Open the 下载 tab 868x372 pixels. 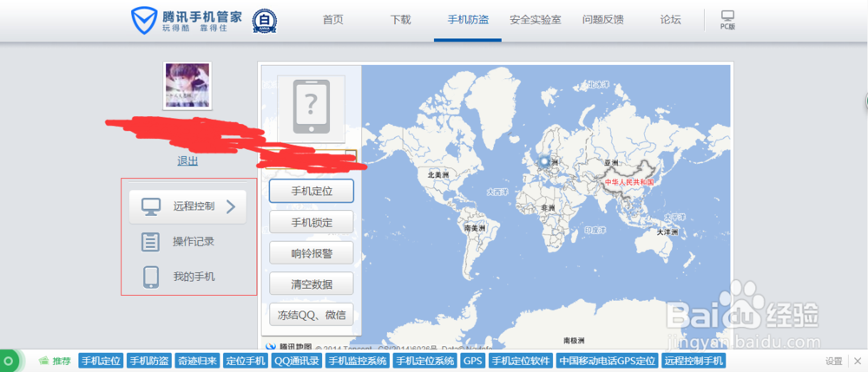click(401, 21)
